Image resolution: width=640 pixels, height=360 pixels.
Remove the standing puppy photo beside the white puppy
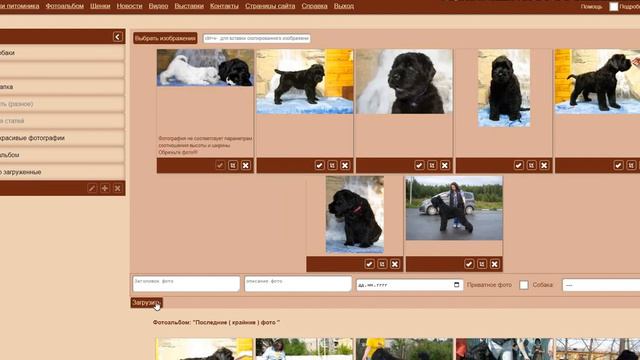(345, 165)
